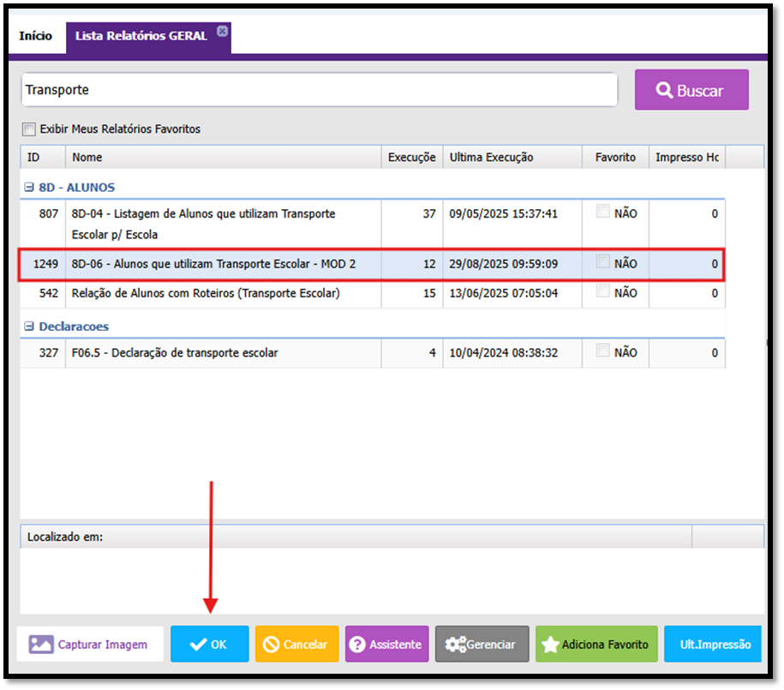Collapse the Declaracoes group
This screenshot has height=690, width=784.
(29, 327)
